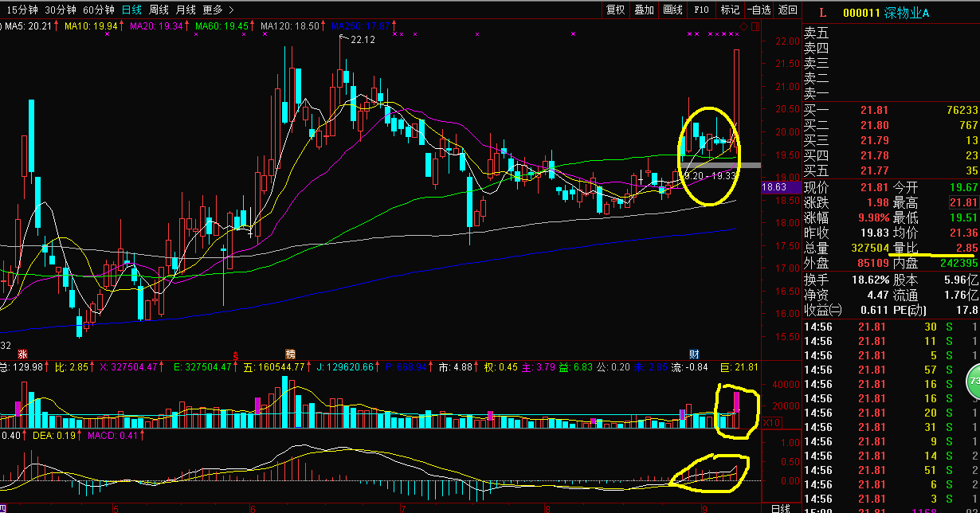The image size is (980, 513).
Task: Click the X10 volume scale label
Action: (772, 422)
